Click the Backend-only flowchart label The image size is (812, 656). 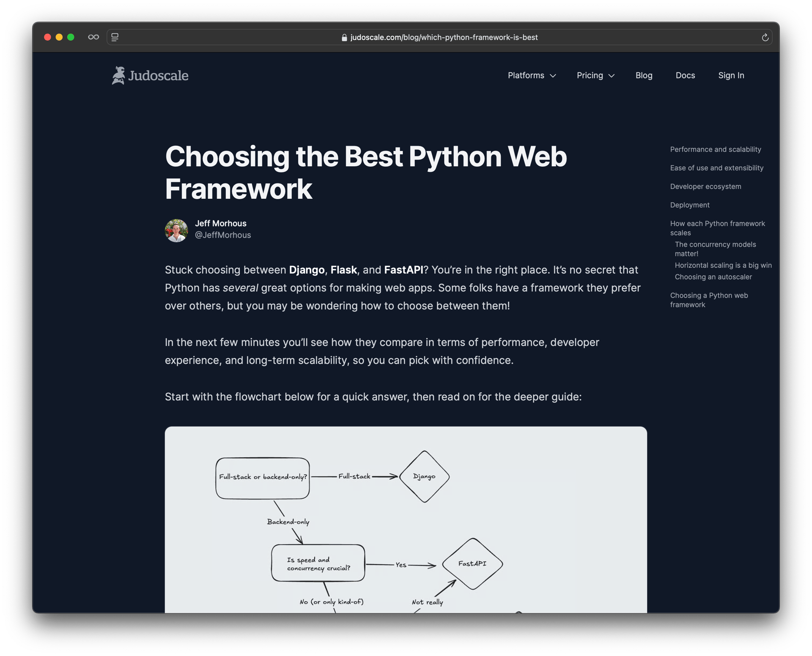(288, 522)
